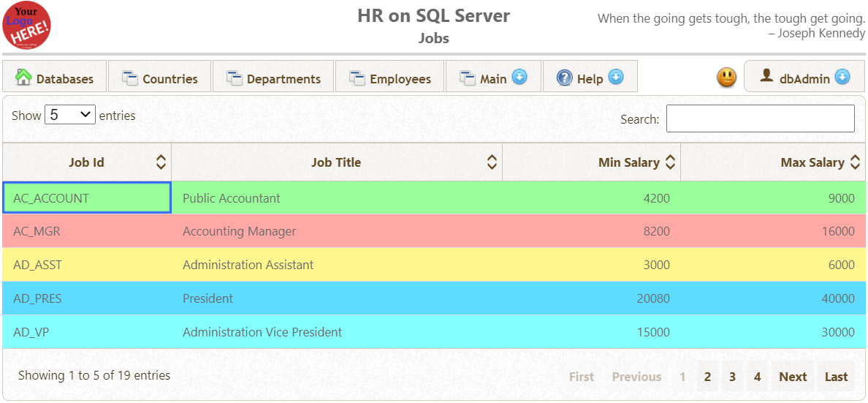Click the Your Logo Here image

(26, 26)
